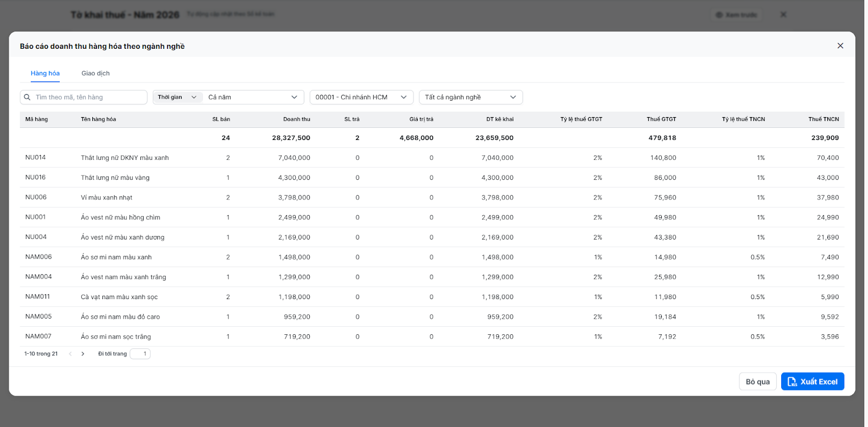Open the 00001 - Chi nhánh HCM dropdown
This screenshot has height=427, width=868.
pyautogui.click(x=361, y=98)
